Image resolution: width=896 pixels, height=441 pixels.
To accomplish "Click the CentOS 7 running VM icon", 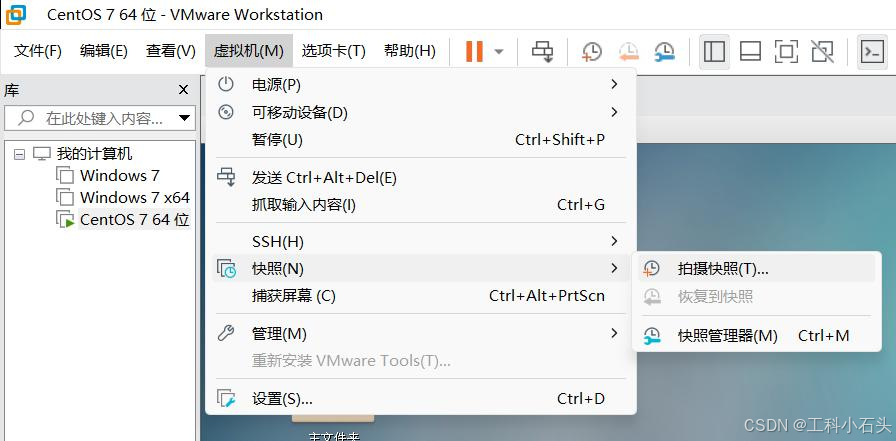I will click(66, 220).
